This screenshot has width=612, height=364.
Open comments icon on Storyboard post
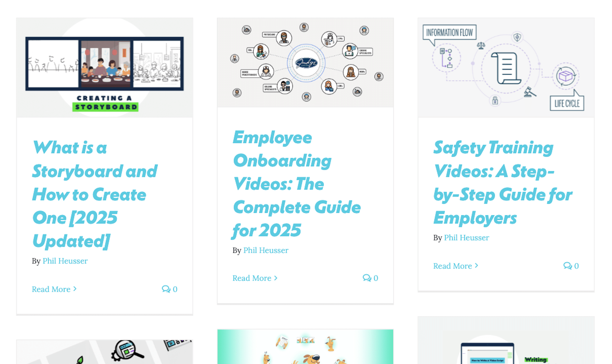pyautogui.click(x=166, y=289)
